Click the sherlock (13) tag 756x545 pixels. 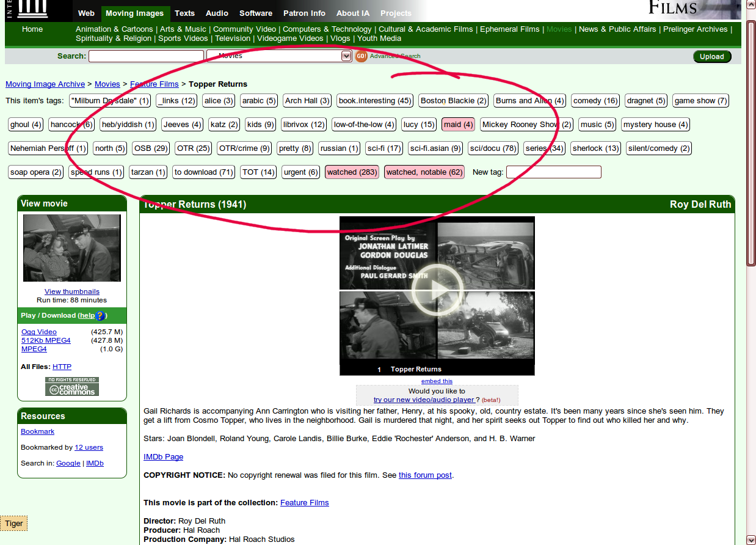[x=595, y=148]
